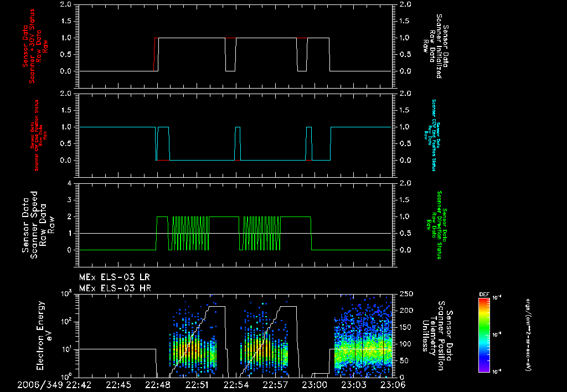
Task: Select the MEx ELS-03 LR label
Action: coord(114,277)
